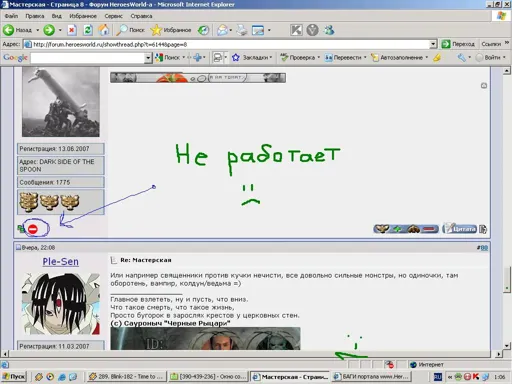This screenshot has height=384, width=512.
Task: Click the flag-raising avatar image
Action: tap(61, 102)
